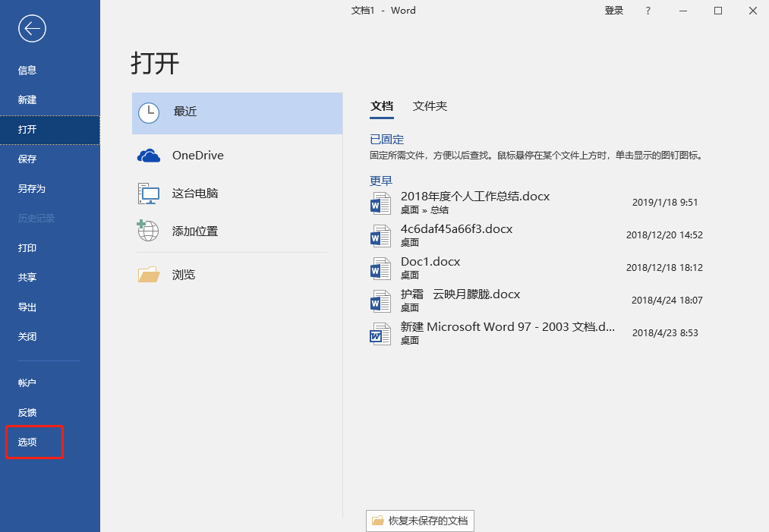Click the question mark help icon
The image size is (769, 532).
coord(648,11)
